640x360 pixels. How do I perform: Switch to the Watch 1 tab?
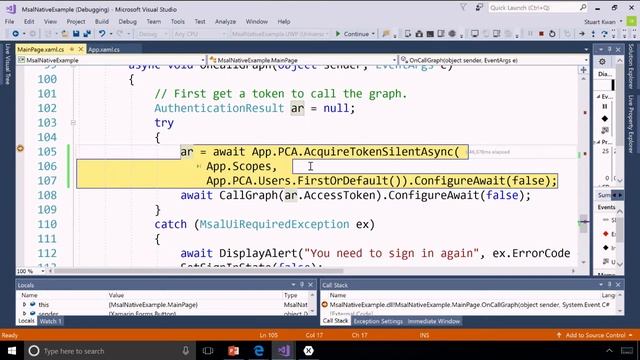click(51, 321)
